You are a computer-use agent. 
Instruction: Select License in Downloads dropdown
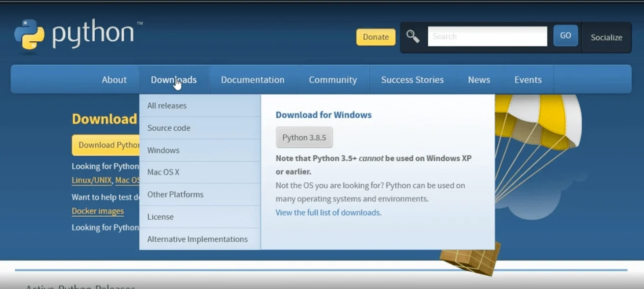pos(200,217)
